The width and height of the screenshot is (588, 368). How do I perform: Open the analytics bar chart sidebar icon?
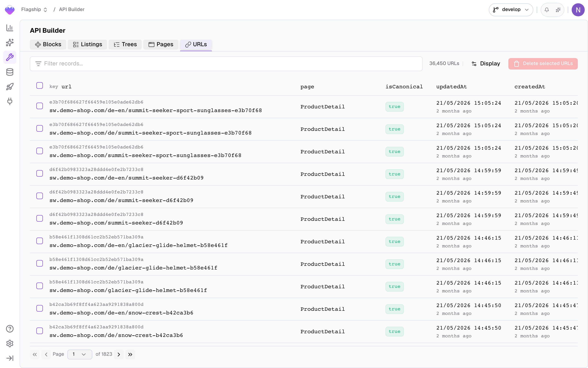(10, 28)
